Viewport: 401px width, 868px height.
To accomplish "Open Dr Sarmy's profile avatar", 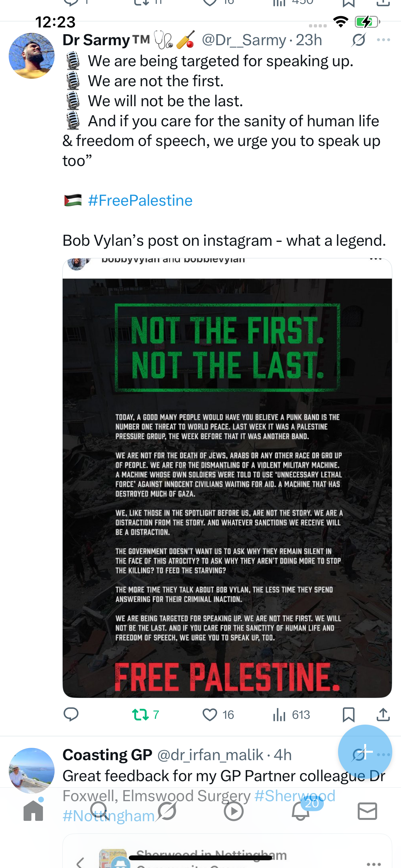I will point(31,56).
